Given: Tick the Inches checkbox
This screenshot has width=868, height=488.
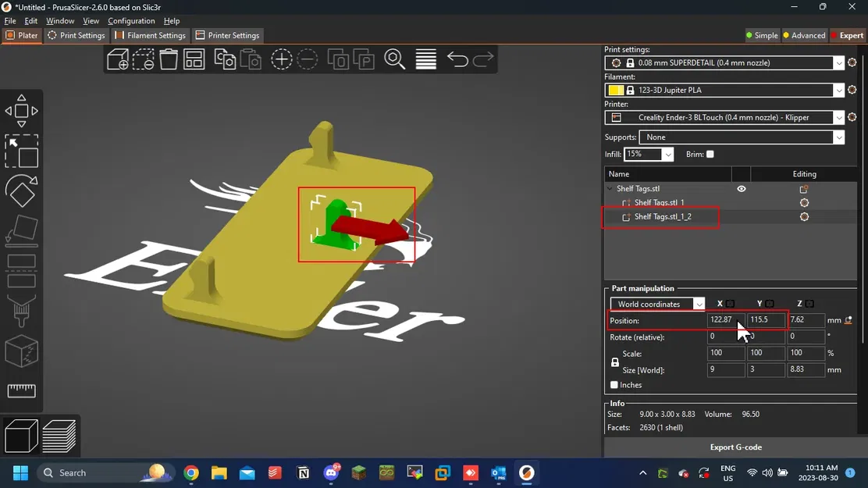Looking at the screenshot, I should [614, 384].
